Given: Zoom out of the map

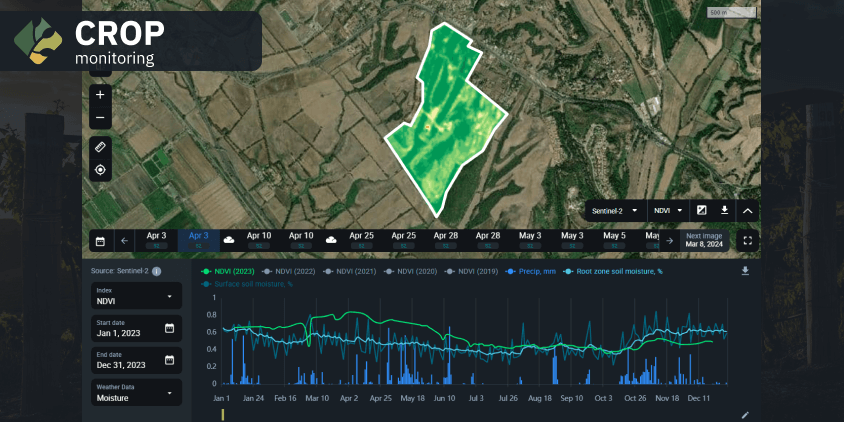Looking at the screenshot, I should (100, 118).
